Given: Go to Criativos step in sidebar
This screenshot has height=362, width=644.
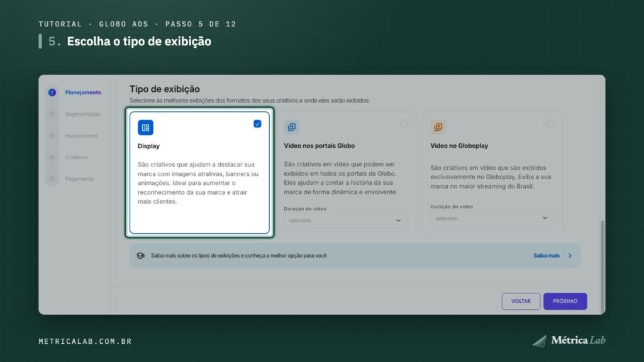Looking at the screenshot, I should pos(76,157).
